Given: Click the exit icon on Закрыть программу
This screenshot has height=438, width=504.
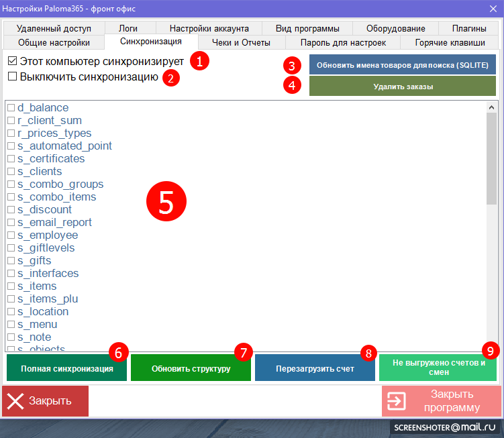Looking at the screenshot, I should click(397, 401).
